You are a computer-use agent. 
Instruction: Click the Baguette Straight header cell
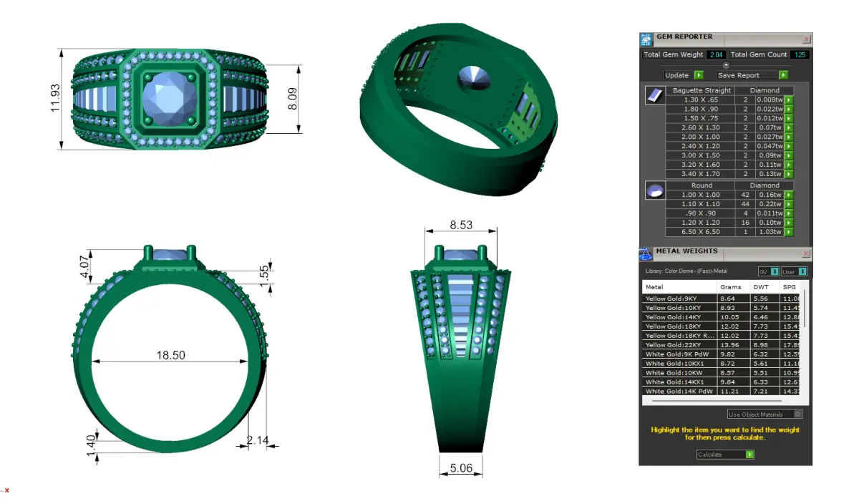(x=702, y=91)
